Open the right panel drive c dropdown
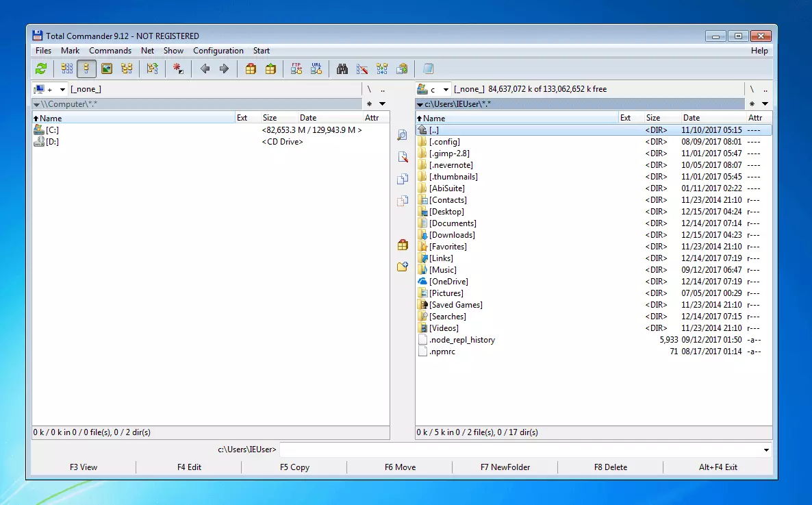 pyautogui.click(x=433, y=89)
